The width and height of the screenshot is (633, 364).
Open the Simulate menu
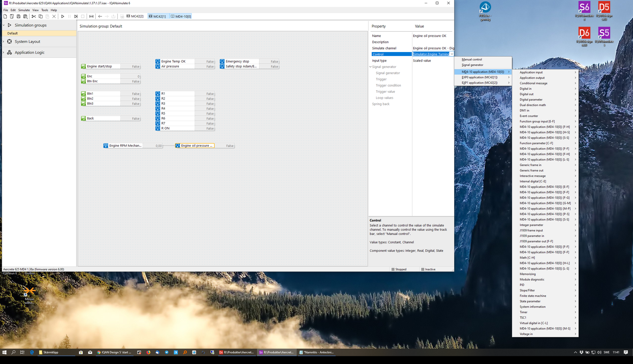[24, 10]
